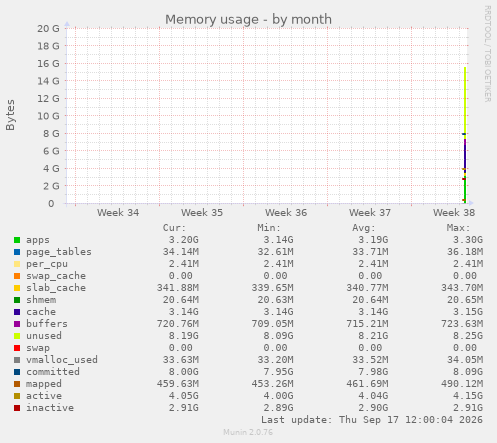Click the buffers avg value 715.21M
Screen dimensions: 497x443
(x=367, y=324)
